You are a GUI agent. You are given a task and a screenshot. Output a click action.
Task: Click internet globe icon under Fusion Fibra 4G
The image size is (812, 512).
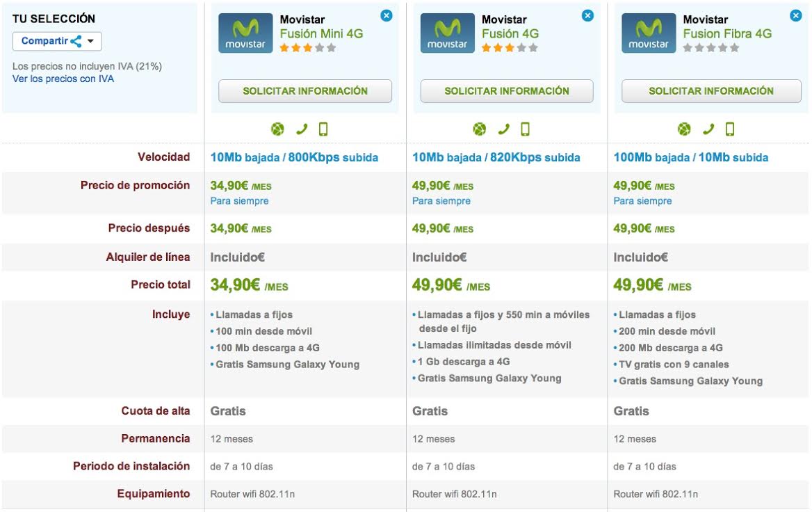tap(684, 129)
